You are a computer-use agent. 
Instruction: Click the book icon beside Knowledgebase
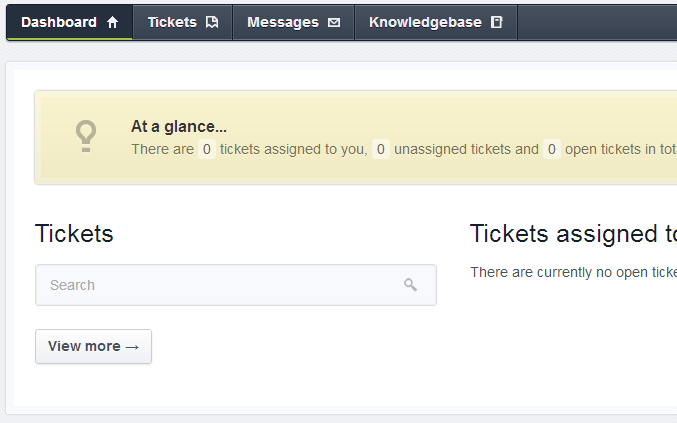(x=497, y=22)
